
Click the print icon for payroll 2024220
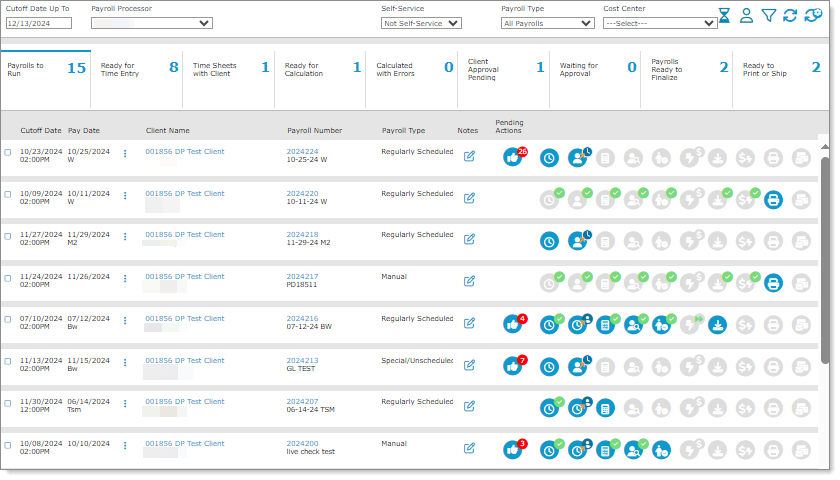tap(773, 200)
